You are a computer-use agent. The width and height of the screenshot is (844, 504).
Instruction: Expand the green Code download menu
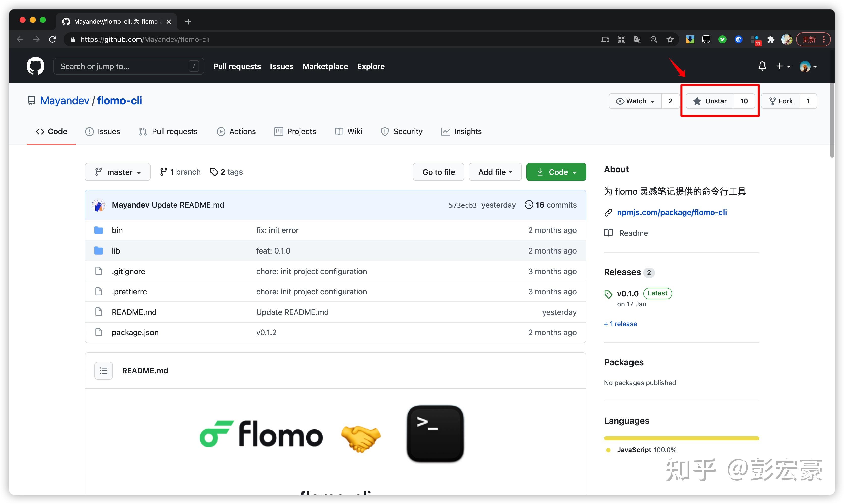coord(556,172)
